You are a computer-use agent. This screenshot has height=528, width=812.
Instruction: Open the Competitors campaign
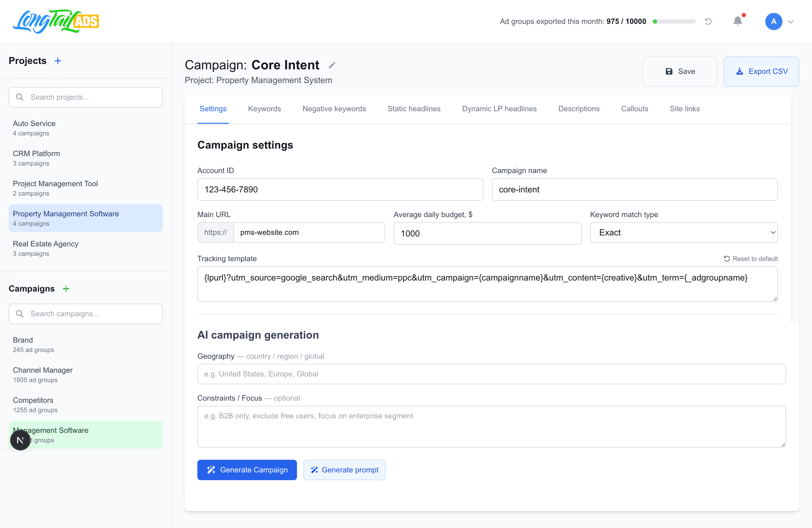85,404
